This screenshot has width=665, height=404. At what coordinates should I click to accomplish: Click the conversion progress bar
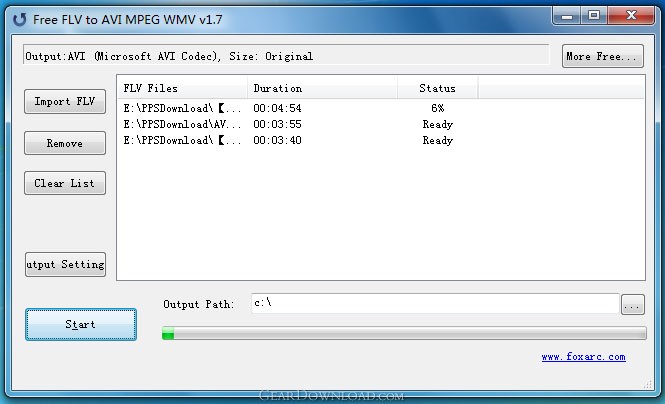pos(404,333)
